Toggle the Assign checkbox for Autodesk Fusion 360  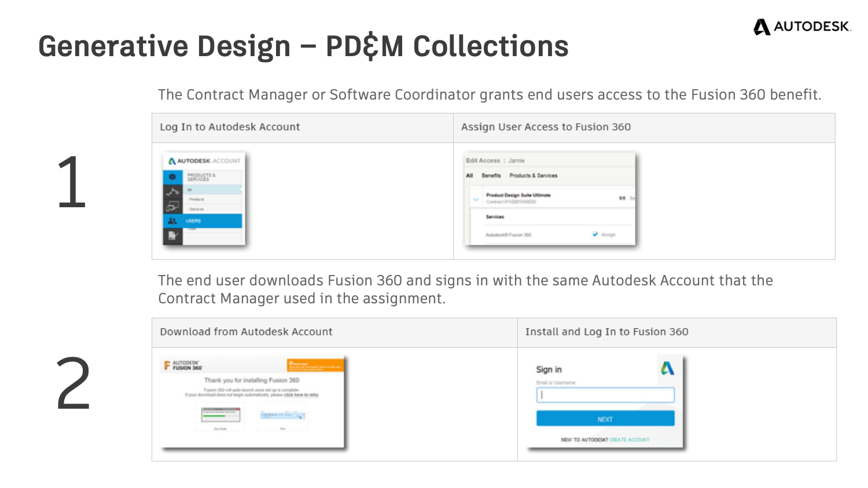[595, 234]
